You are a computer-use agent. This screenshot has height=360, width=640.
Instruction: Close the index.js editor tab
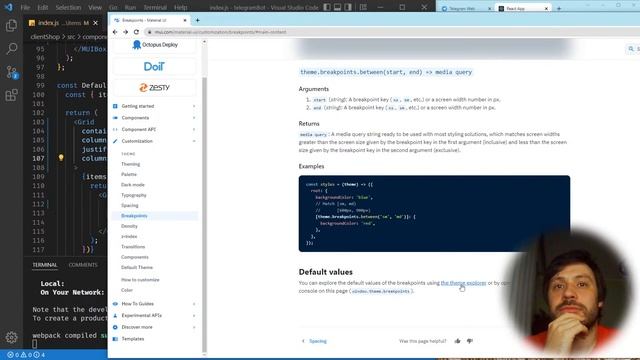click(96, 23)
